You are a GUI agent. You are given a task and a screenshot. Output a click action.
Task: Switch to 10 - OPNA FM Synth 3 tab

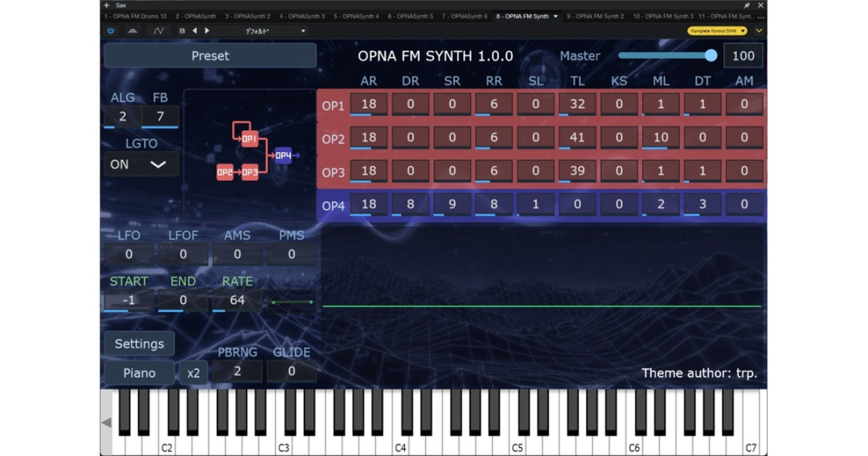coord(662,17)
